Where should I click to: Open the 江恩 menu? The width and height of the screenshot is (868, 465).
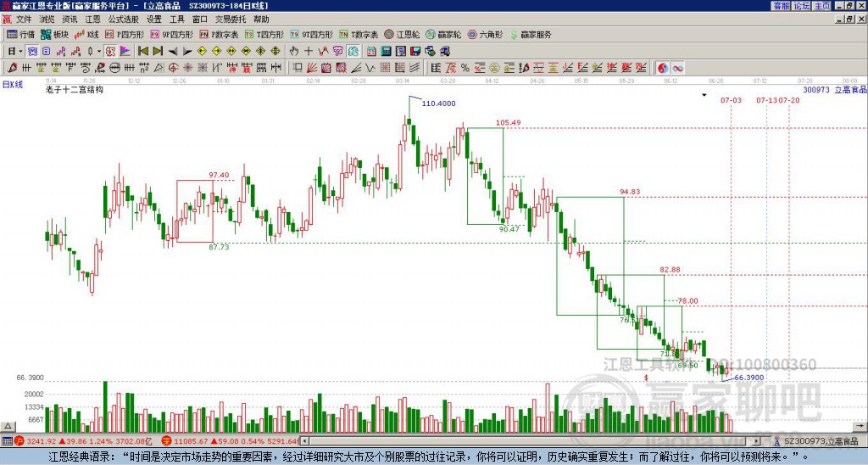(92, 20)
